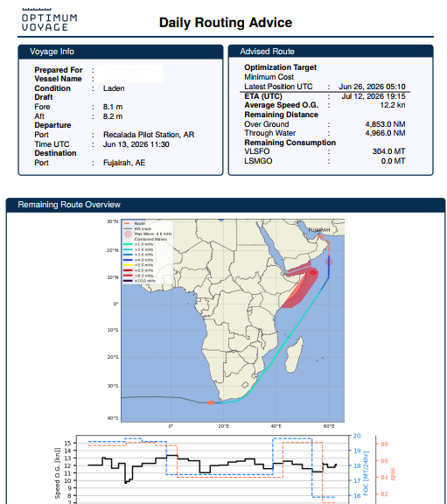Click the '20' FOC axis tick label

click(x=357, y=436)
